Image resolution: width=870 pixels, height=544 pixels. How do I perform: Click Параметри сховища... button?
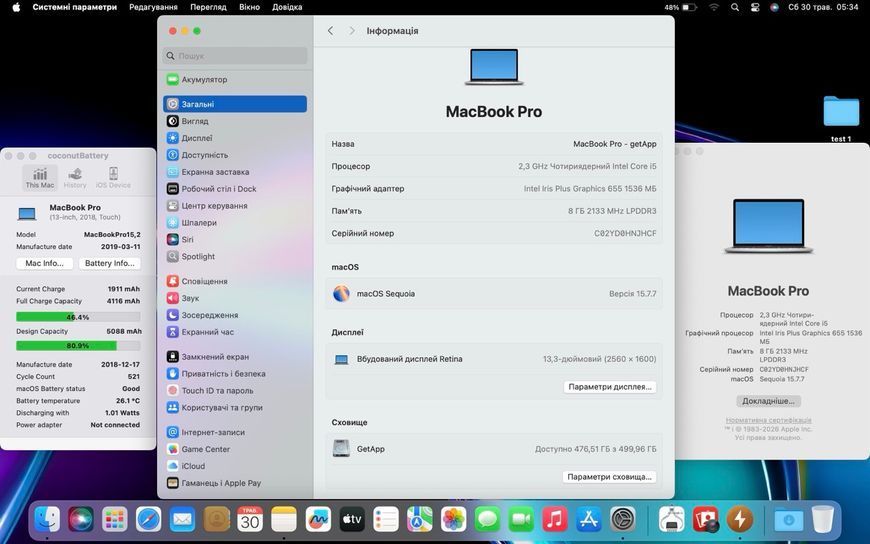(609, 477)
